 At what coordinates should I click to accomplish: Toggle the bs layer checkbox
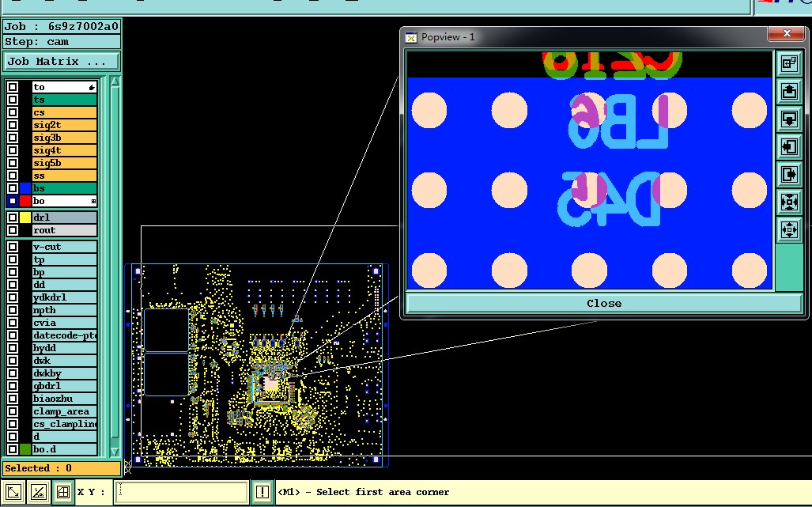pos(13,188)
